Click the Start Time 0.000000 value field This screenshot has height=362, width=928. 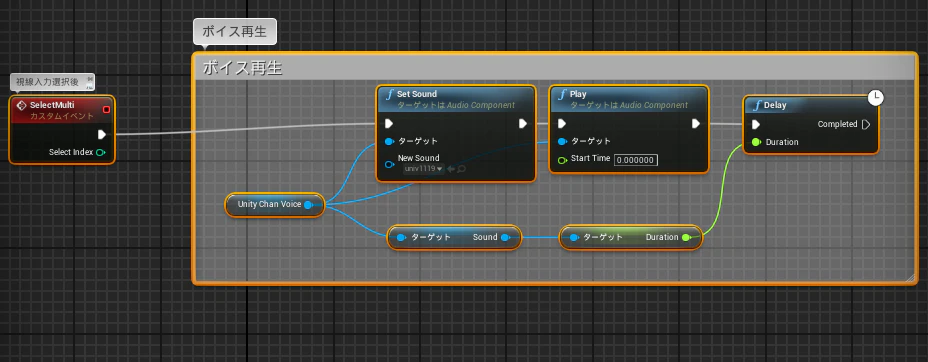[636, 160]
